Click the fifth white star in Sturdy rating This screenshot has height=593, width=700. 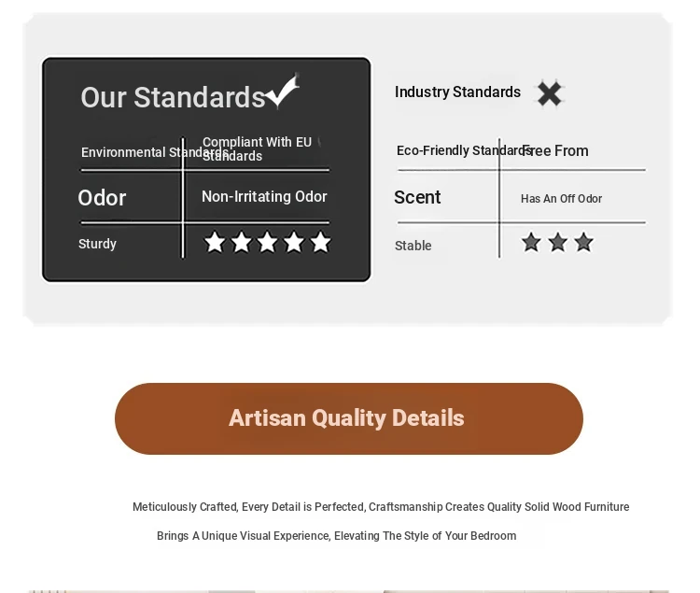click(320, 243)
